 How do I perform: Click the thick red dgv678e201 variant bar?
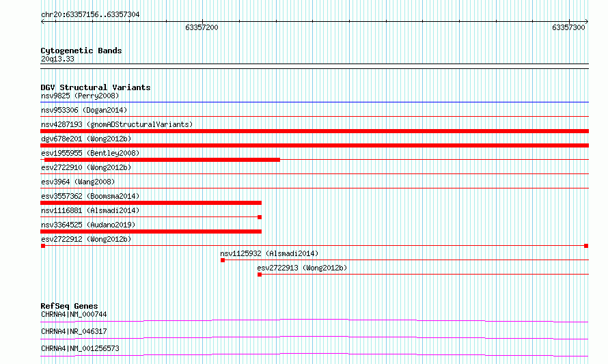coord(314,145)
